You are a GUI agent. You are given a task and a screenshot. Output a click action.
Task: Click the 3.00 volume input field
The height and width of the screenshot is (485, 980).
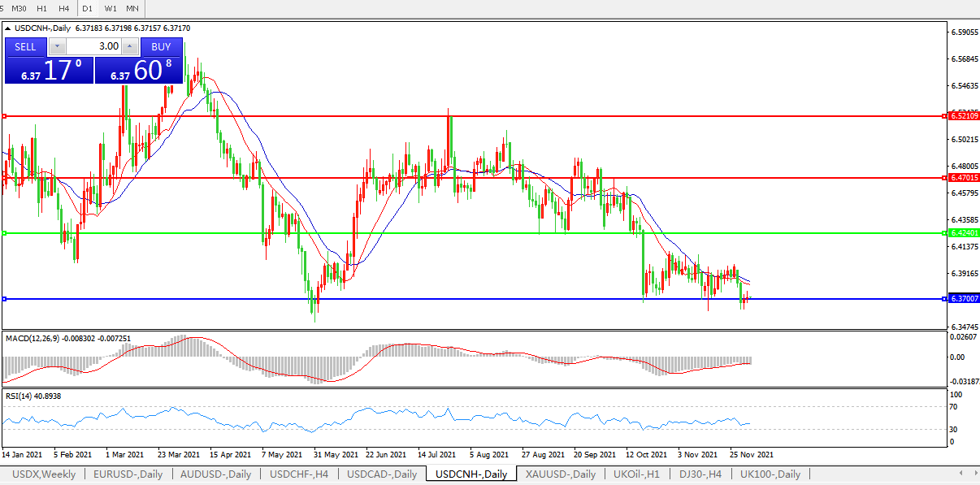(x=93, y=46)
